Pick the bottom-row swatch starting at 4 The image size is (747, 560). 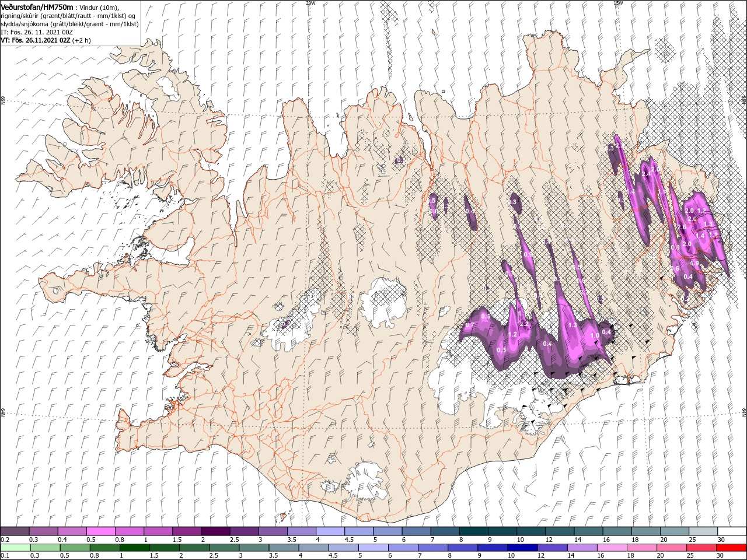[314, 548]
